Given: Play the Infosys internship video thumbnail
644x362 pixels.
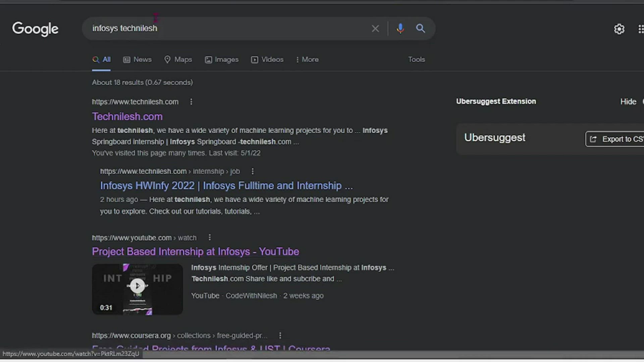Looking at the screenshot, I should pos(137,286).
